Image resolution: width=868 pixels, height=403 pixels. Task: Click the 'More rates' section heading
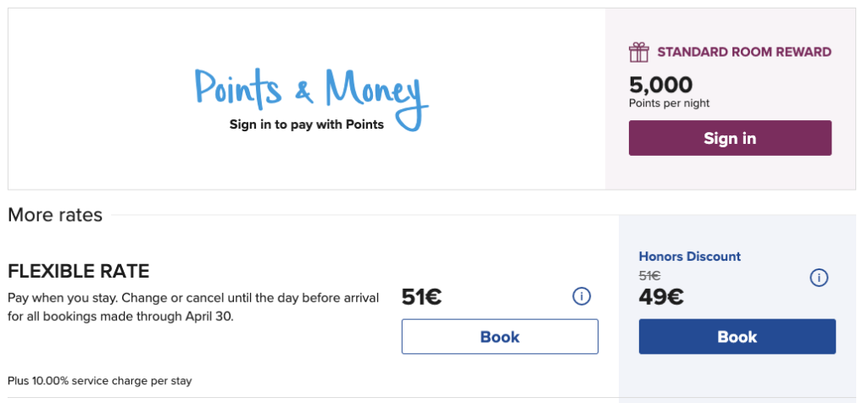click(x=55, y=215)
